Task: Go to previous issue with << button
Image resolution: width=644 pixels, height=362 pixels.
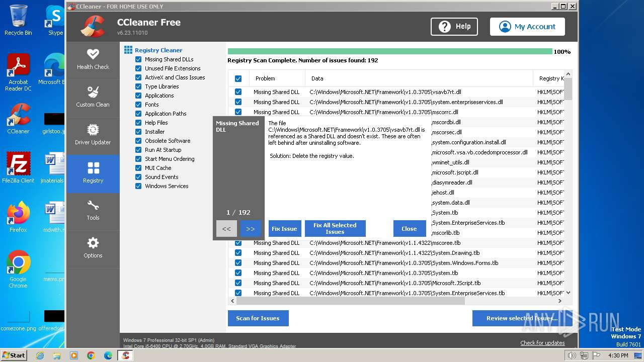Action: point(226,229)
